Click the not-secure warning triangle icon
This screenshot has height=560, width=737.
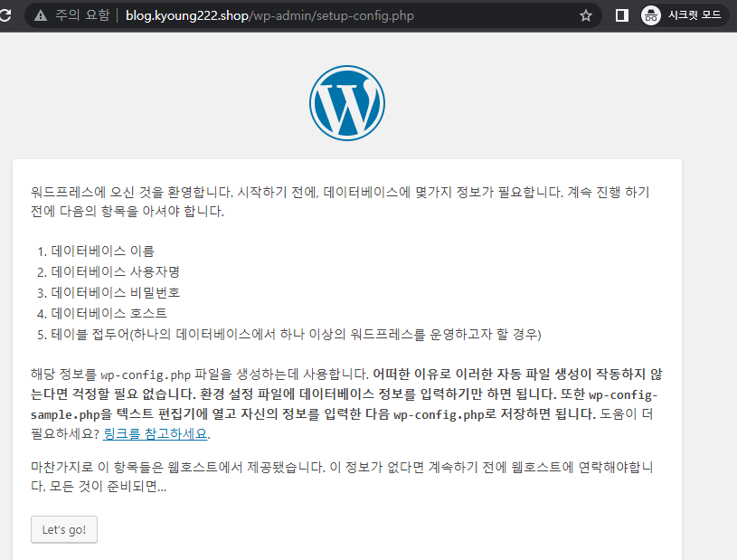(41, 15)
